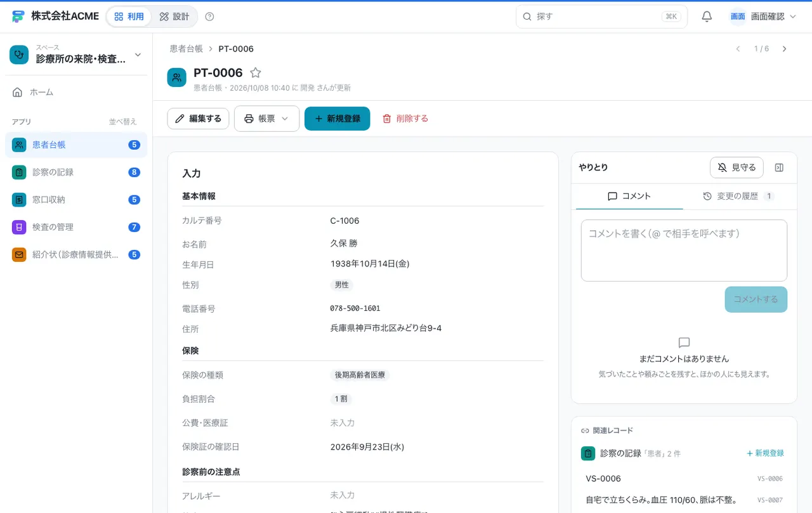Focus the 探す search field
Image resolution: width=812 pixels, height=513 pixels.
tap(601, 16)
